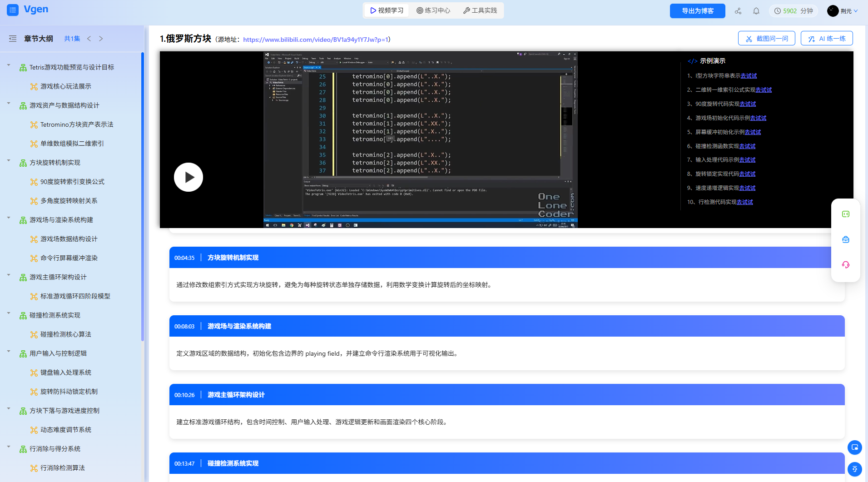Try the 二维转一维索引公式实现 example
The height and width of the screenshot is (482, 868).
(764, 90)
